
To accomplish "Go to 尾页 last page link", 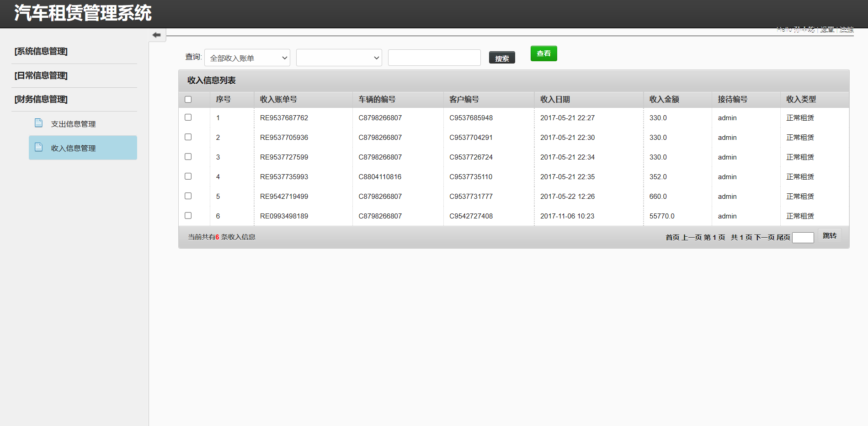I will tap(783, 237).
